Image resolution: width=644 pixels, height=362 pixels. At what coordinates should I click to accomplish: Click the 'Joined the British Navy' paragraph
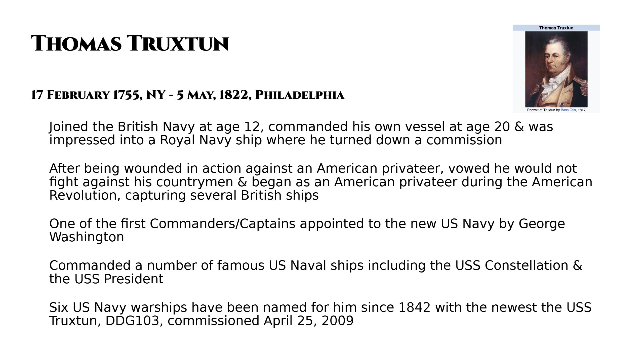coord(301,133)
